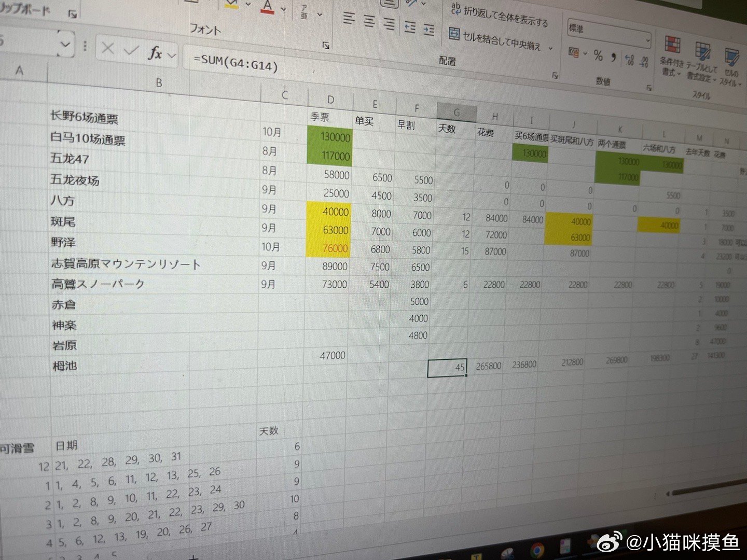Image resolution: width=747 pixels, height=560 pixels.
Task: Open 条件付き書式 conditional formatting
Action: pyautogui.click(x=672, y=57)
